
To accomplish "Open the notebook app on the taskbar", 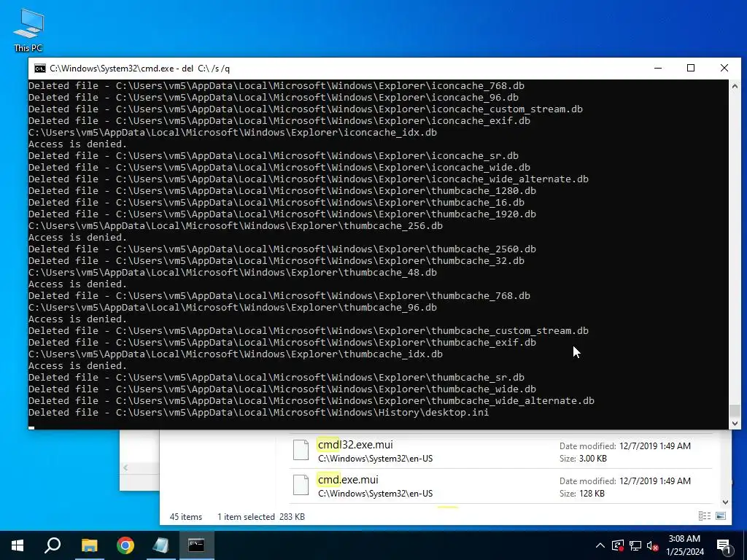I will click(x=161, y=545).
